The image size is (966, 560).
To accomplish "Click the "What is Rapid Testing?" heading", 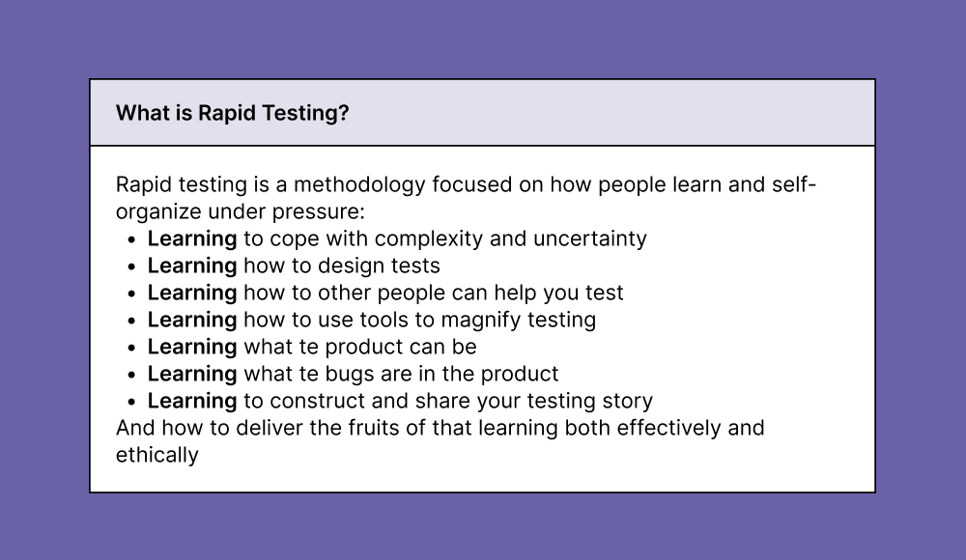I will pos(232,113).
